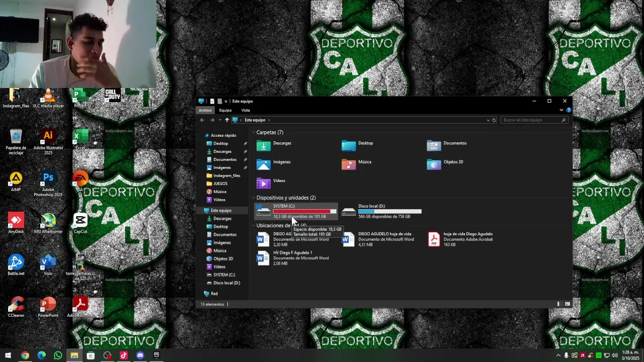Refresh the Este equipo address bar
This screenshot has width=644, height=362.
pyautogui.click(x=494, y=120)
